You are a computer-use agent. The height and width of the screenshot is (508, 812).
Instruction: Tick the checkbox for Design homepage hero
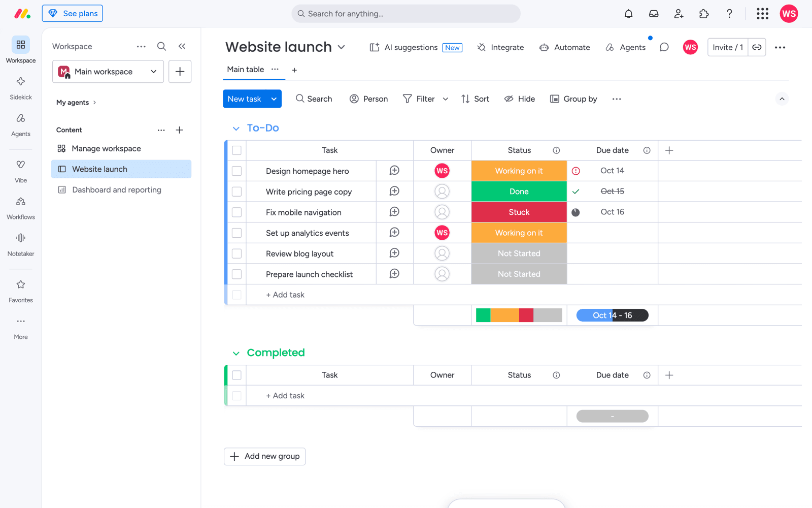click(x=236, y=171)
